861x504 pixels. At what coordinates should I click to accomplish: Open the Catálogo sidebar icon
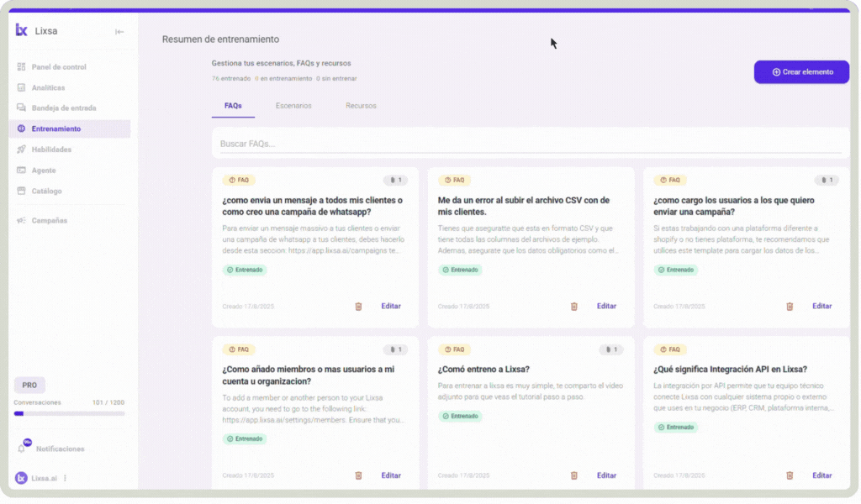[x=22, y=191]
